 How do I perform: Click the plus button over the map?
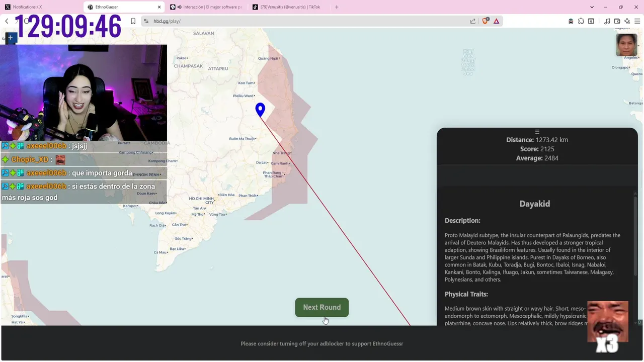(11, 38)
